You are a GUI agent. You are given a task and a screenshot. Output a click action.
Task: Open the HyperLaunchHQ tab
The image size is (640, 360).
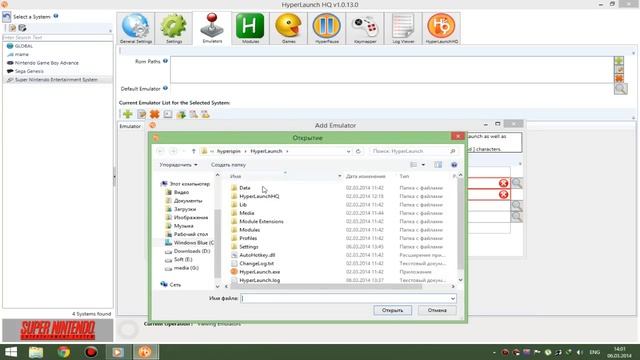441,28
